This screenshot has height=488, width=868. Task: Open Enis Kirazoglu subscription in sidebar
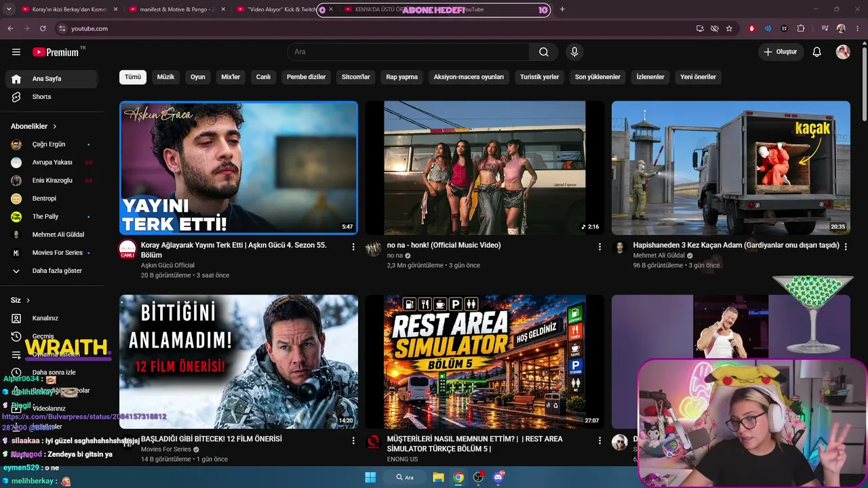(52, 180)
